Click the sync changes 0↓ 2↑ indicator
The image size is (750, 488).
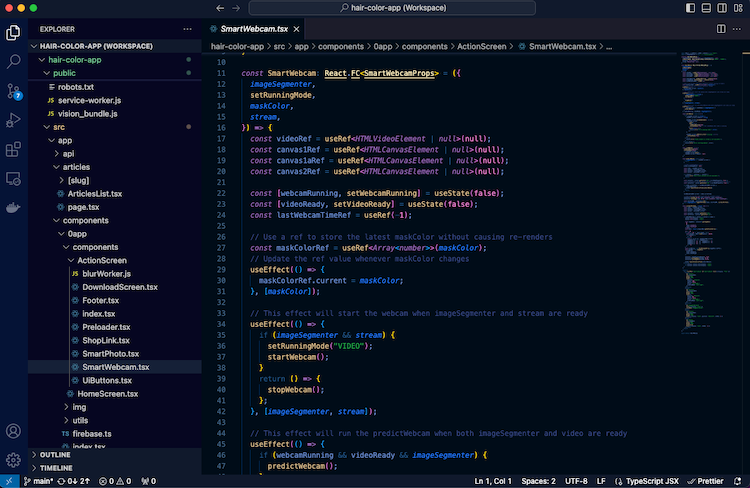click(x=73, y=481)
